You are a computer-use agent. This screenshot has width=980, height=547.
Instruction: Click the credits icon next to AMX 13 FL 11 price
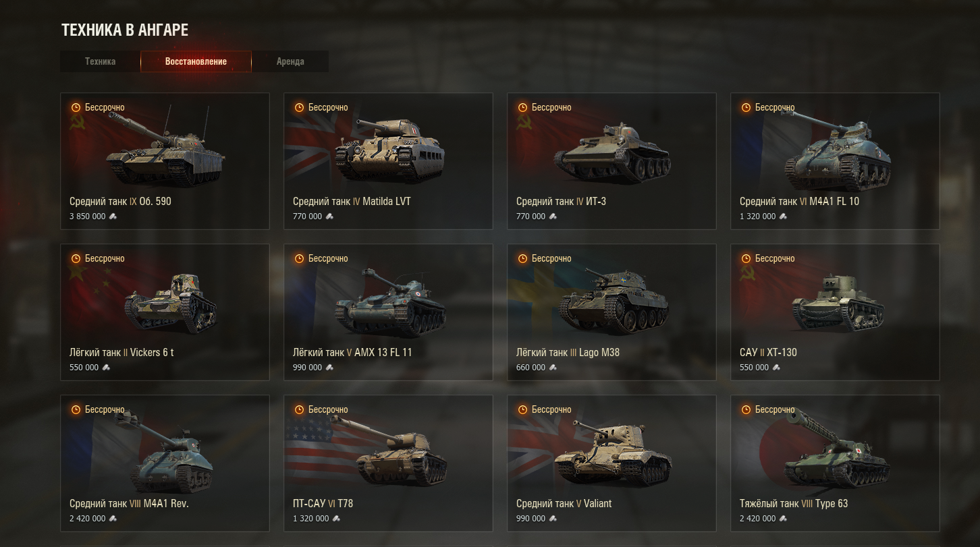click(x=329, y=368)
